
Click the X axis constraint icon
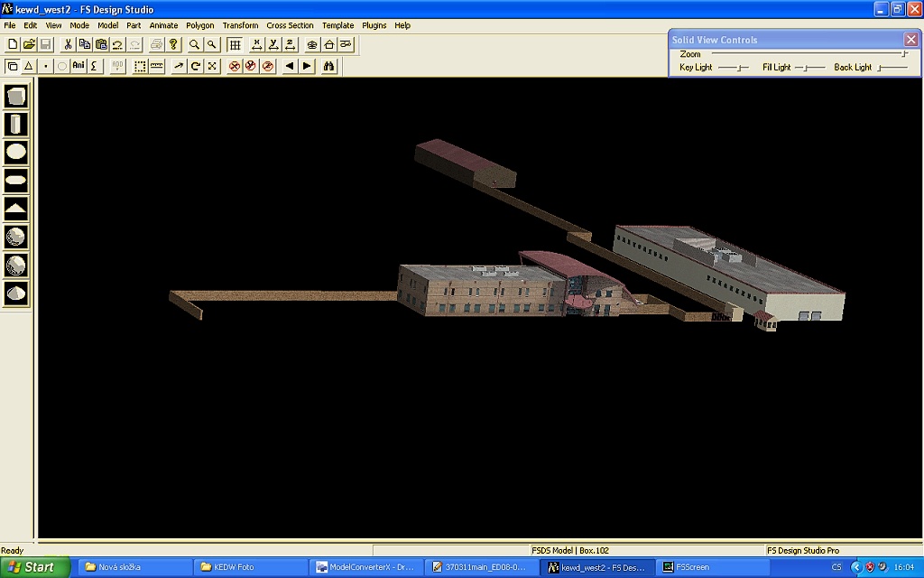(256, 44)
